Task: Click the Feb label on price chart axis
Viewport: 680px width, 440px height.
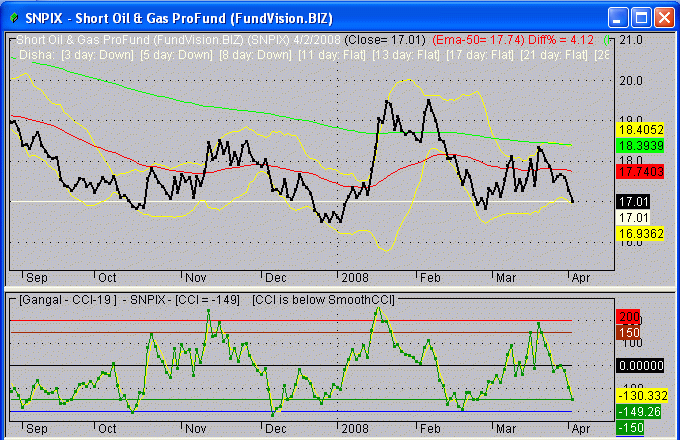Action: [430, 278]
